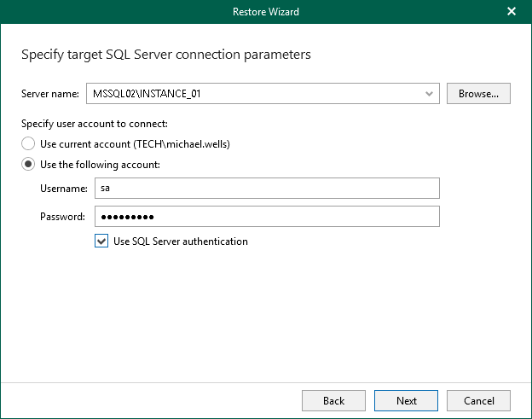
Task: Click the Server name text box
Action: tap(252, 93)
